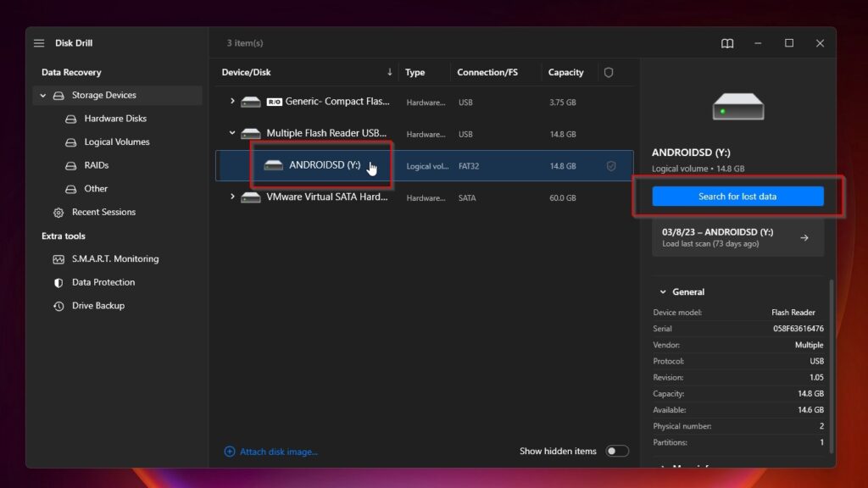Screen dimensions: 868x488
Task: Sort by Device/Disk column header
Action: coord(246,73)
